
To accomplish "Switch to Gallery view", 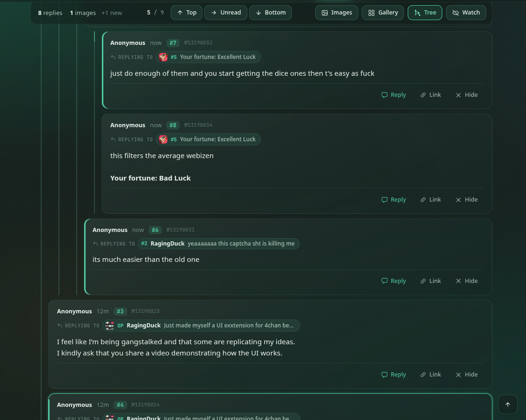I will 383,13.
